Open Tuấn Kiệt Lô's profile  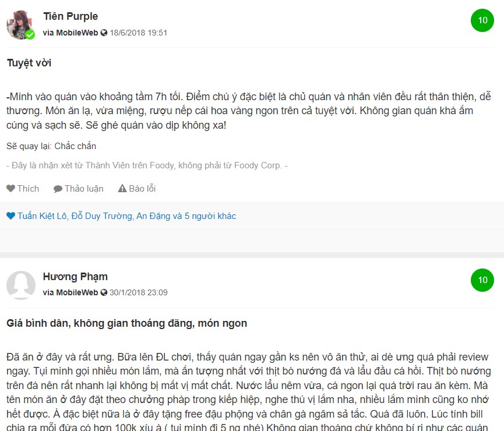click(x=42, y=216)
